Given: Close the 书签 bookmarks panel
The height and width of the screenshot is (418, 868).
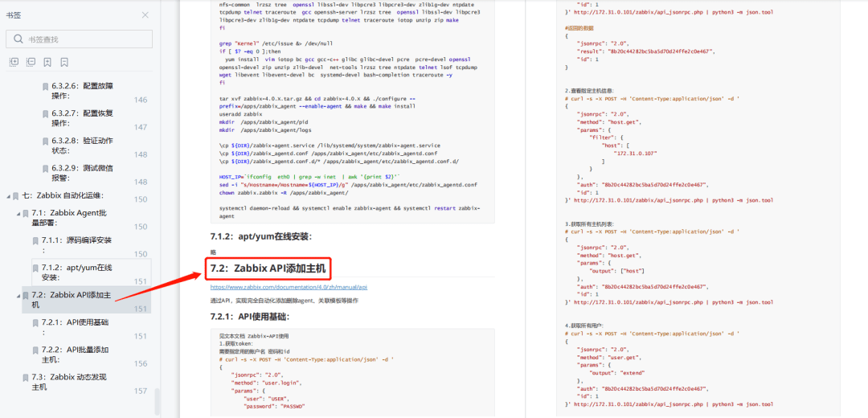Looking at the screenshot, I should click(145, 15).
